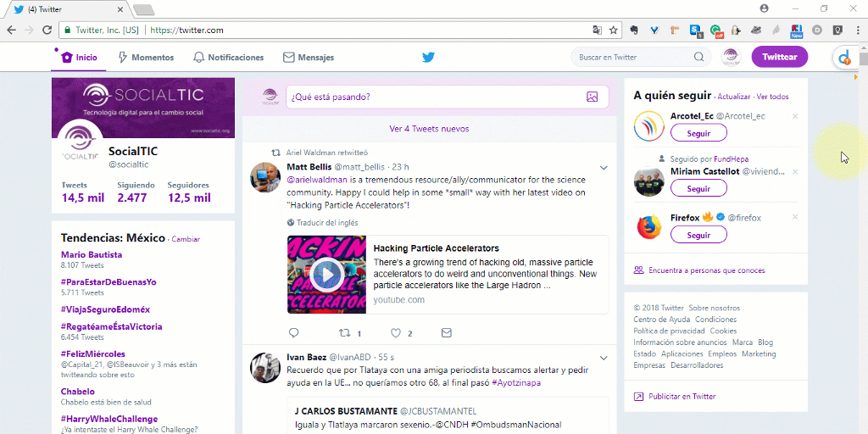Open the 14,5 mil Tweets stat

[x=82, y=192]
